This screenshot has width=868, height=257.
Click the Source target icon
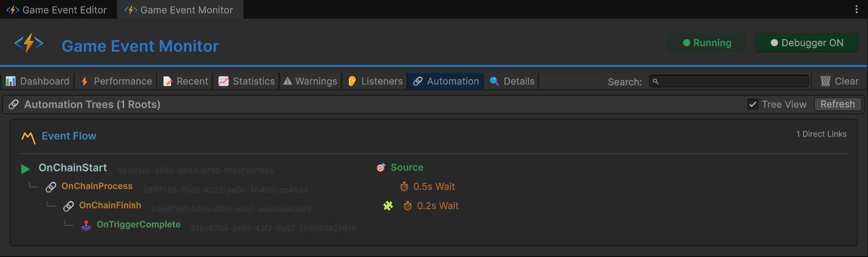[x=381, y=167]
